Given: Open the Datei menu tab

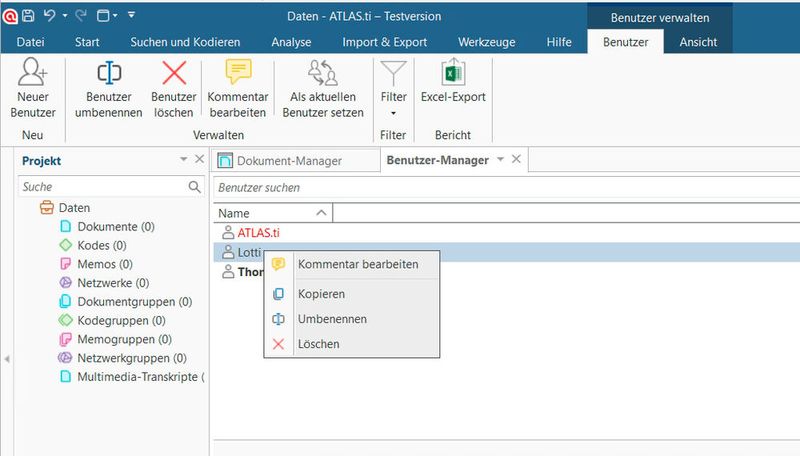Looking at the screenshot, I should [31, 42].
